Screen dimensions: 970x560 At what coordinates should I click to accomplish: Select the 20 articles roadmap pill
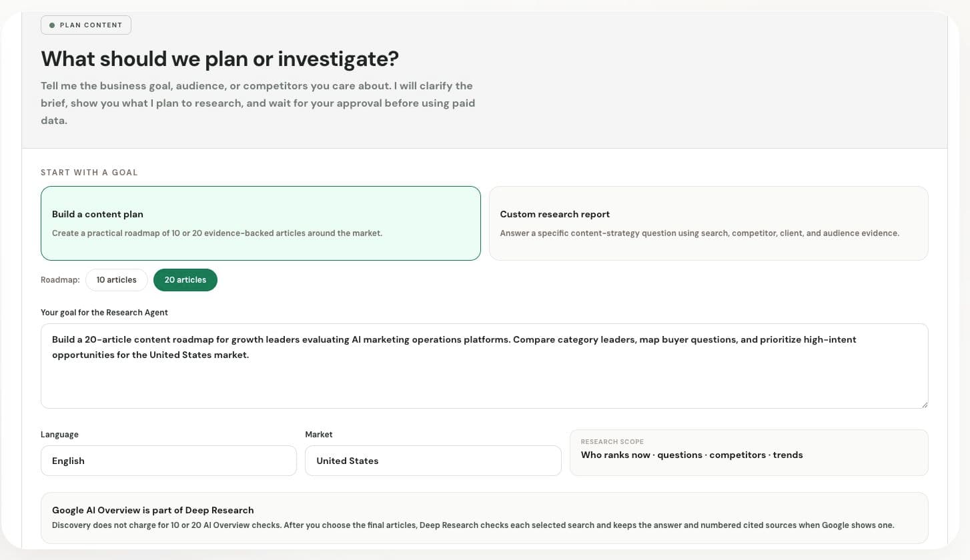tap(185, 280)
